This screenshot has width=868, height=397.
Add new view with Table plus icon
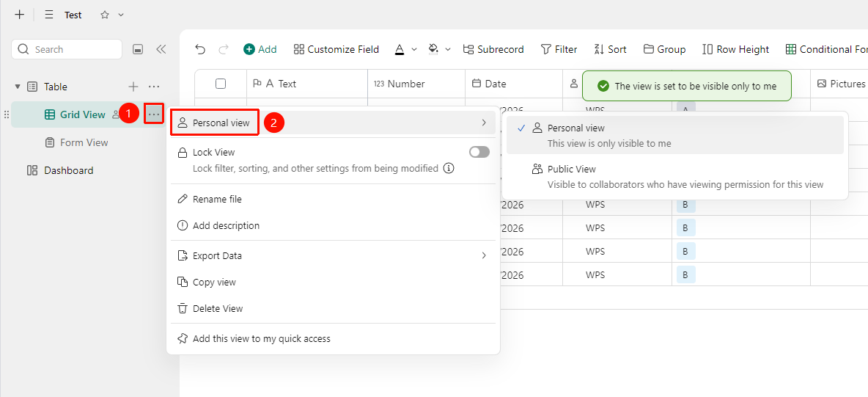(133, 87)
